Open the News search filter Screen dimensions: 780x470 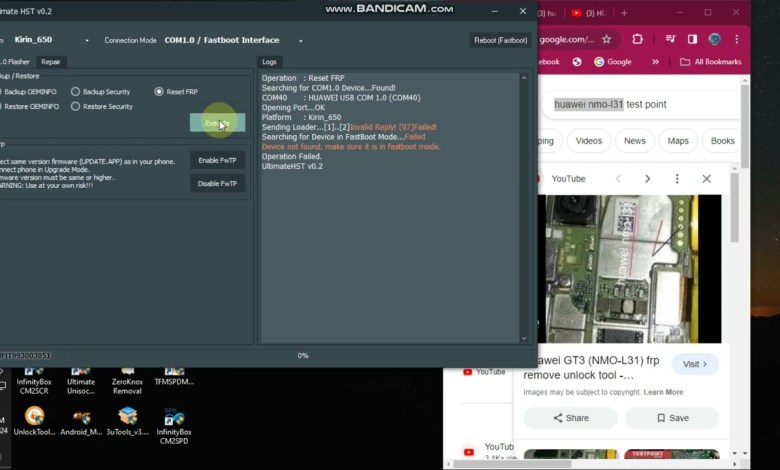(x=635, y=141)
